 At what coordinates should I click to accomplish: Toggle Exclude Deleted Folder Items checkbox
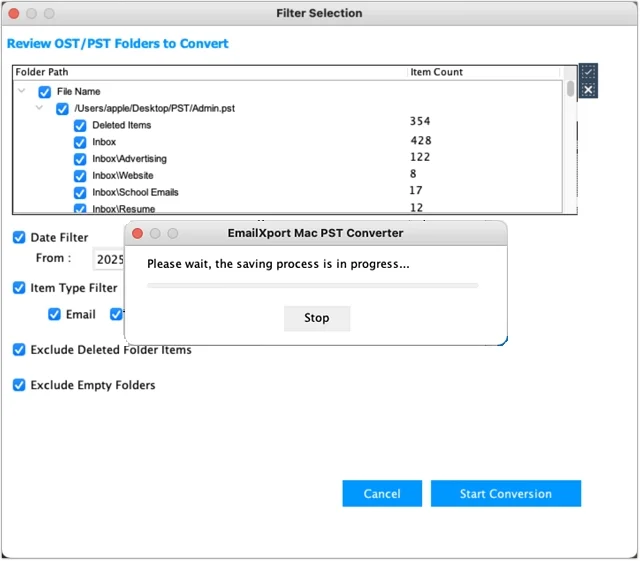pos(19,350)
